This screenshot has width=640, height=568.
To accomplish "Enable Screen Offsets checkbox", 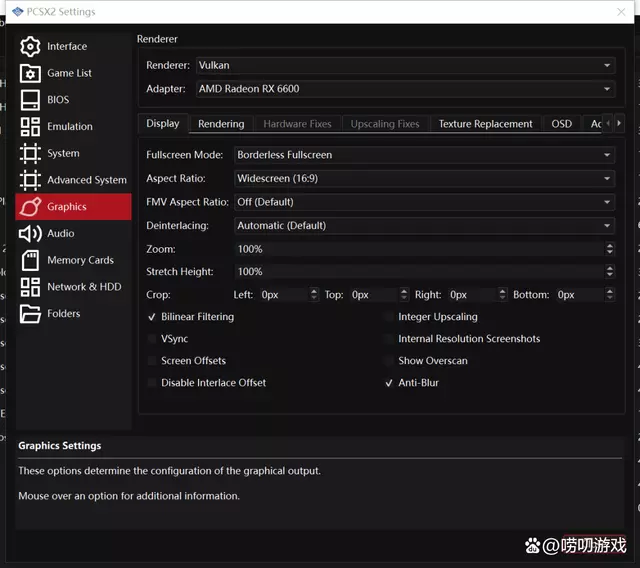I will pyautogui.click(x=152, y=361).
